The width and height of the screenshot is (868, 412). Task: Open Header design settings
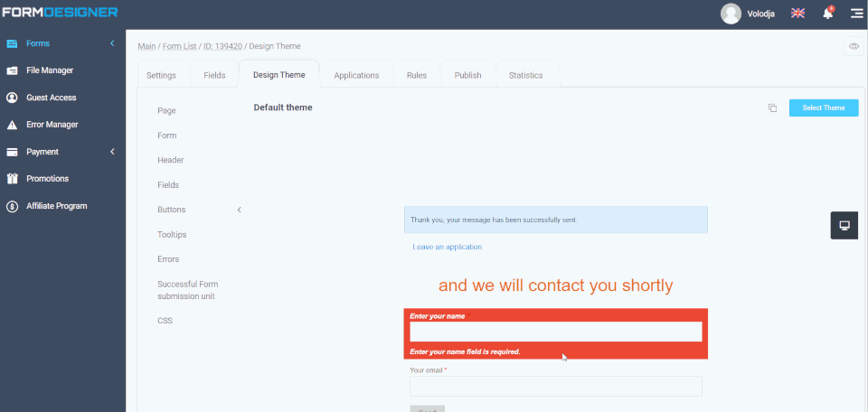[x=171, y=160]
